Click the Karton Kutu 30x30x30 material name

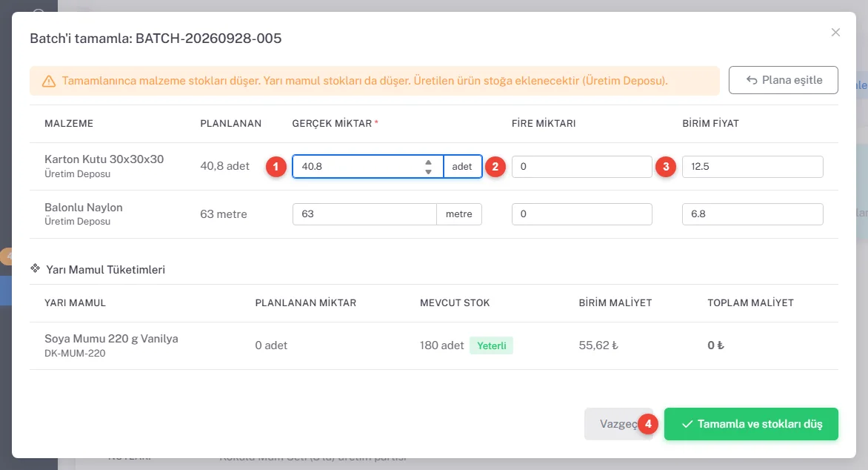tap(104, 159)
